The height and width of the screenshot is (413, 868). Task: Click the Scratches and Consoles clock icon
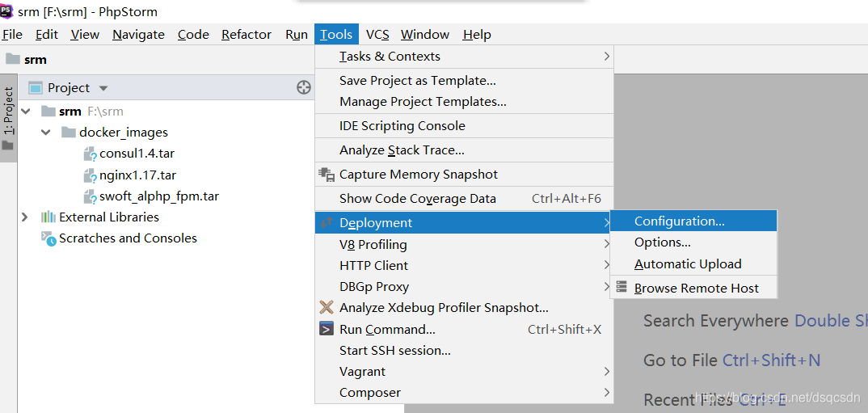tap(48, 238)
